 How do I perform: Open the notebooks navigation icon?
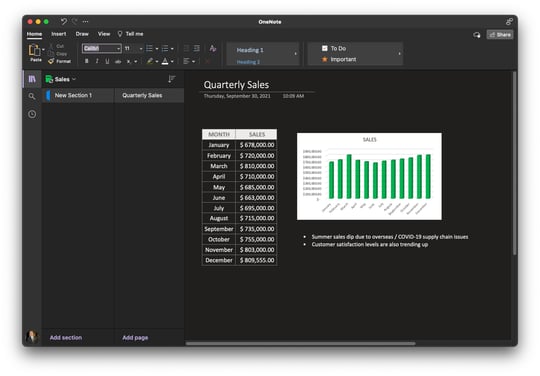tap(32, 79)
